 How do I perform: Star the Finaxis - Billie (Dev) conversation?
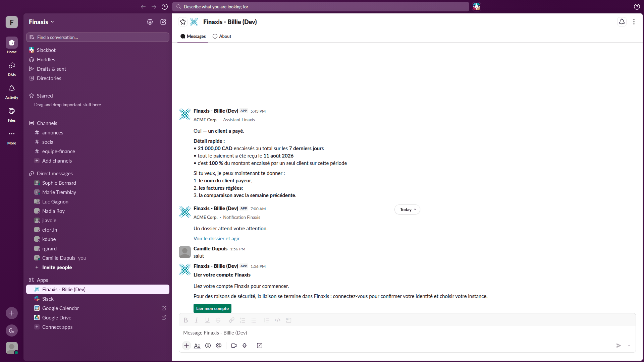click(183, 22)
